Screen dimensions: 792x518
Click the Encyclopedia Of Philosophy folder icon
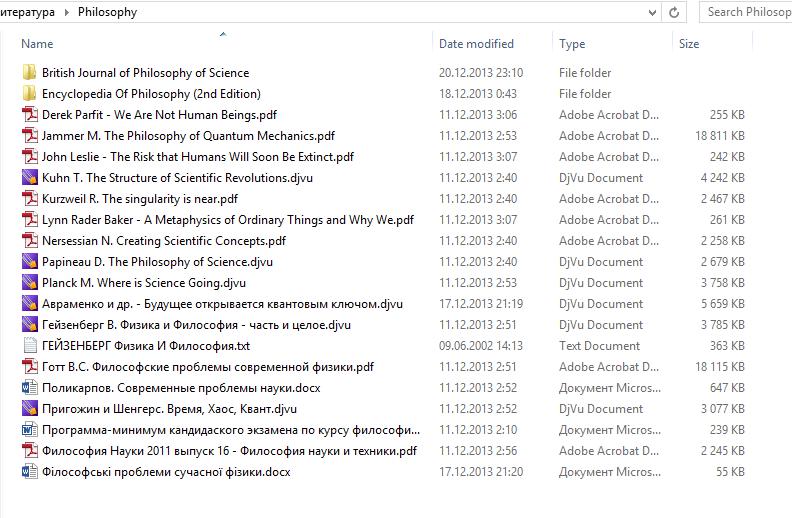pos(29,94)
